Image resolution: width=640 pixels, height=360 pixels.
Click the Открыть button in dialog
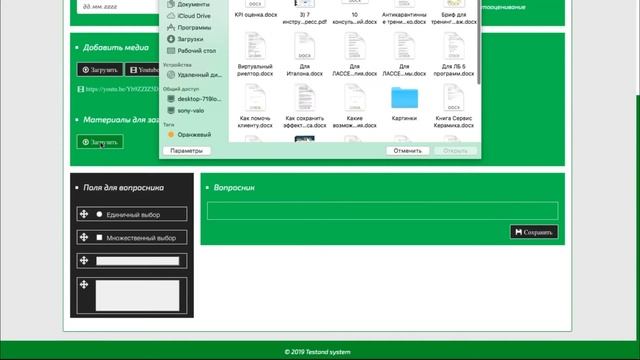pyautogui.click(x=455, y=151)
